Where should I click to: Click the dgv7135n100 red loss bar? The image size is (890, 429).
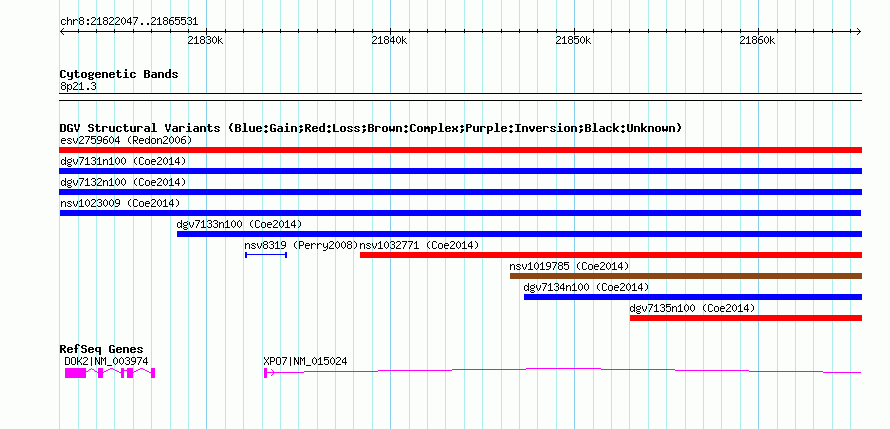[746, 318]
